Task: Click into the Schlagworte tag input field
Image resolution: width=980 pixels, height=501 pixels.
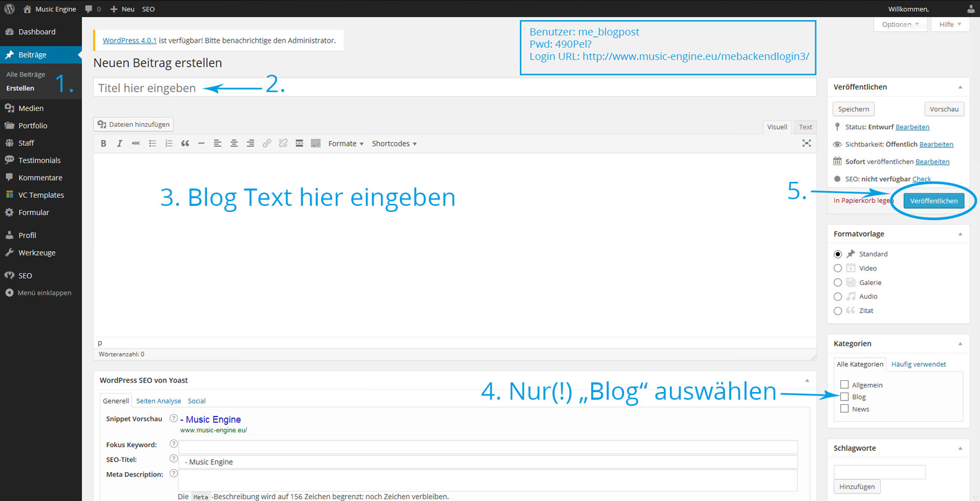Action: pyautogui.click(x=880, y=472)
